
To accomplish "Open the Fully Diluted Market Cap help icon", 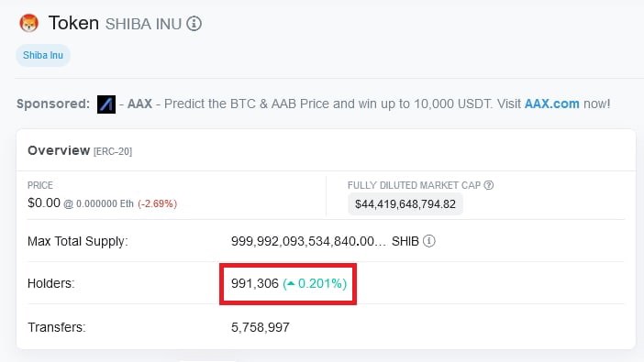I will pos(488,185).
